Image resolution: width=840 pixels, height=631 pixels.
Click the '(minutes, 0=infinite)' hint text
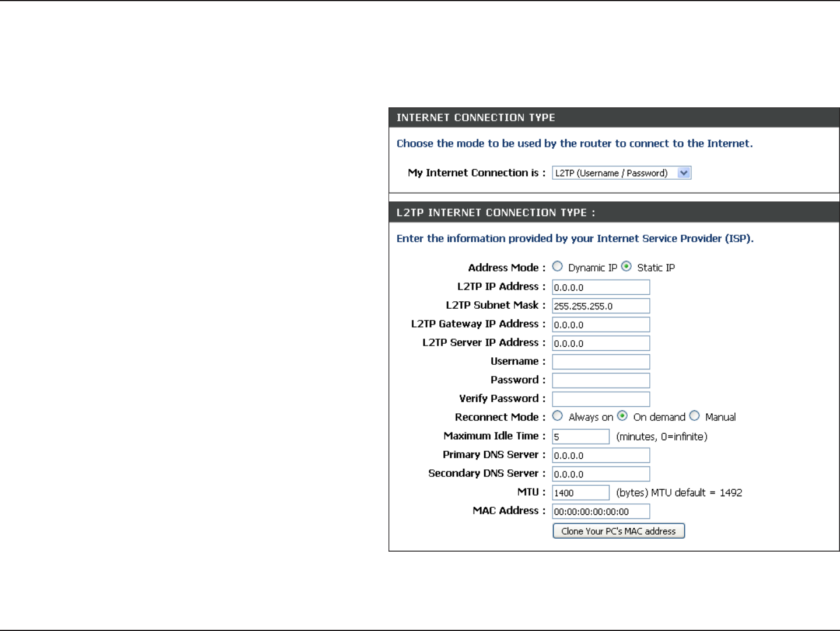661,437
